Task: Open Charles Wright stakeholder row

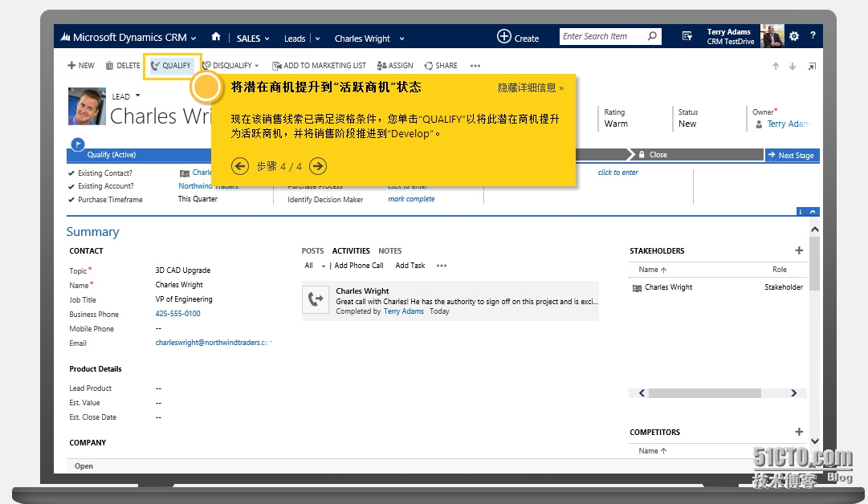Action: [717, 287]
